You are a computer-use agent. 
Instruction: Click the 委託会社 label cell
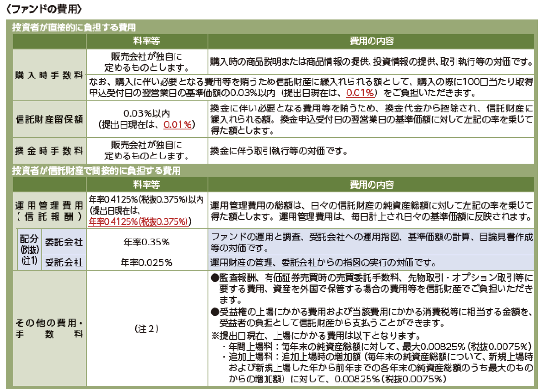coord(64,242)
